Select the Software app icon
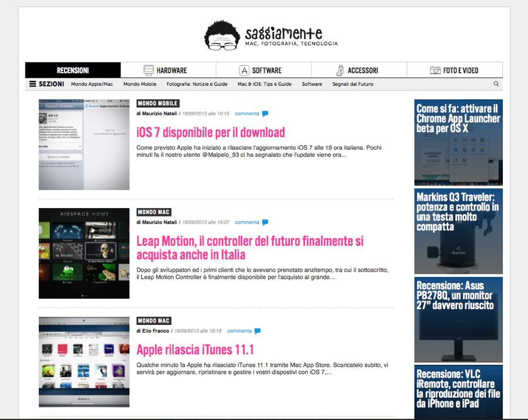This screenshot has width=528, height=420. [244, 70]
